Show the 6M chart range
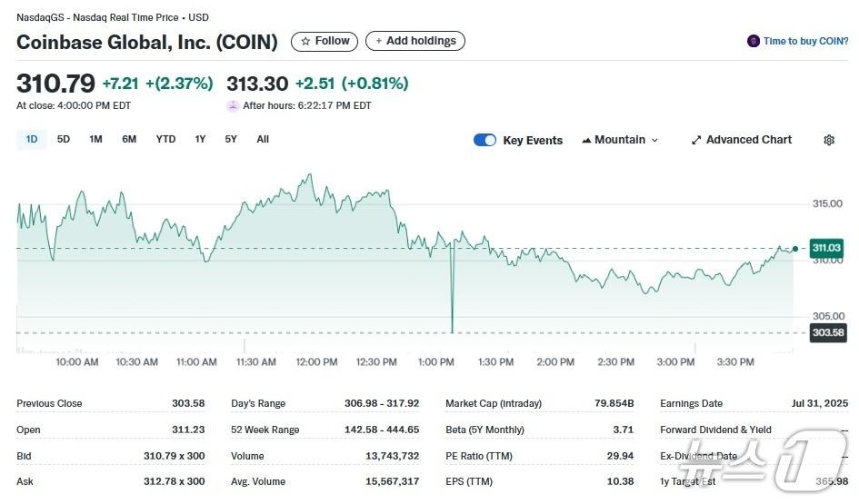The image size is (859, 504). [129, 139]
